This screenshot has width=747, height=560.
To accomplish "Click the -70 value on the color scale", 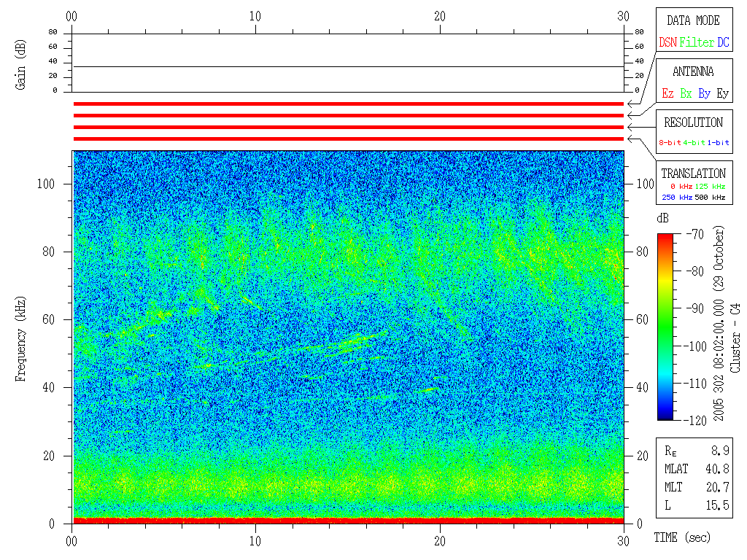I will tap(695, 234).
